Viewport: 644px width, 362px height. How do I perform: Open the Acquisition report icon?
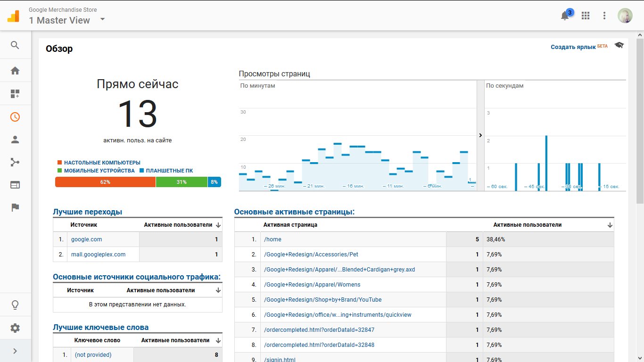[15, 162]
